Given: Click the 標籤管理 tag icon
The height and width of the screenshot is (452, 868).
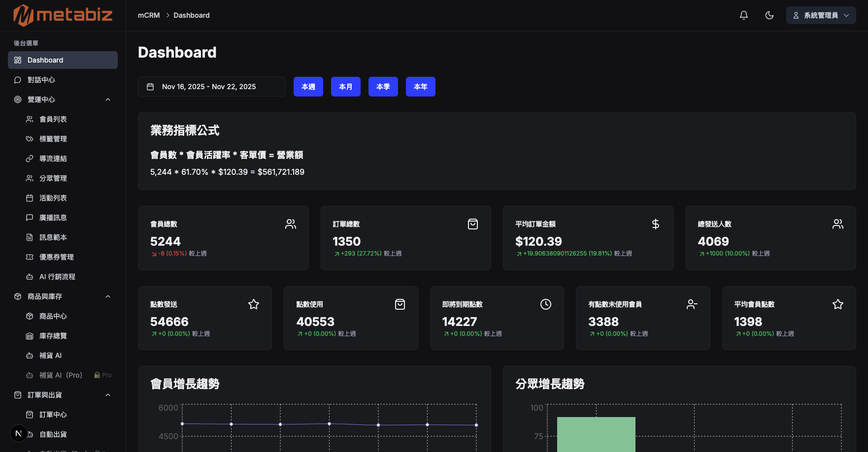Looking at the screenshot, I should click(29, 138).
